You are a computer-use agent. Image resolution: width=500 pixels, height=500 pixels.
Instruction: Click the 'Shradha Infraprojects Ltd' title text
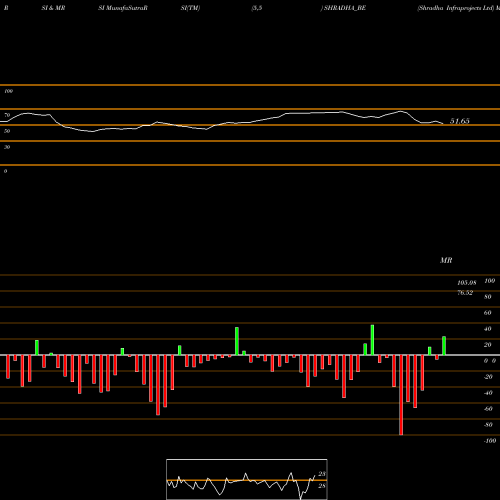456,8
